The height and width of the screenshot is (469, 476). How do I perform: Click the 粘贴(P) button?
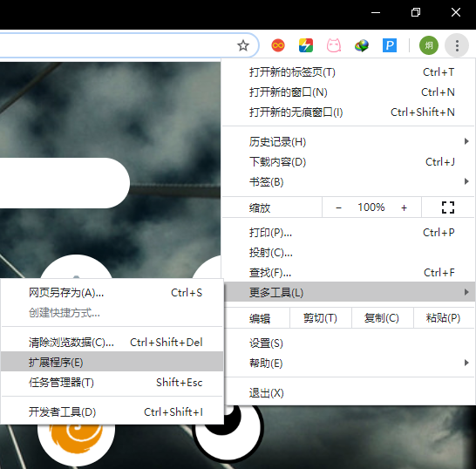click(443, 318)
